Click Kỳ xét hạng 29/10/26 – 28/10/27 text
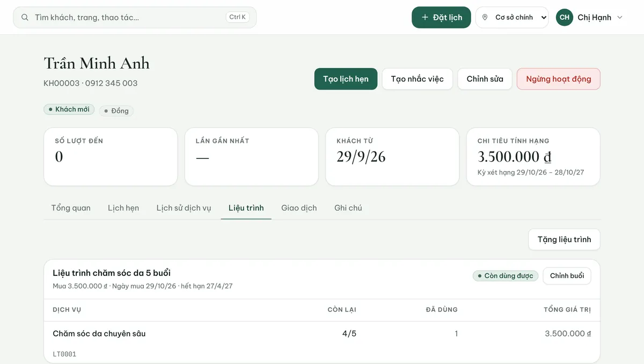Image resolution: width=644 pixels, height=364 pixels. tap(531, 172)
